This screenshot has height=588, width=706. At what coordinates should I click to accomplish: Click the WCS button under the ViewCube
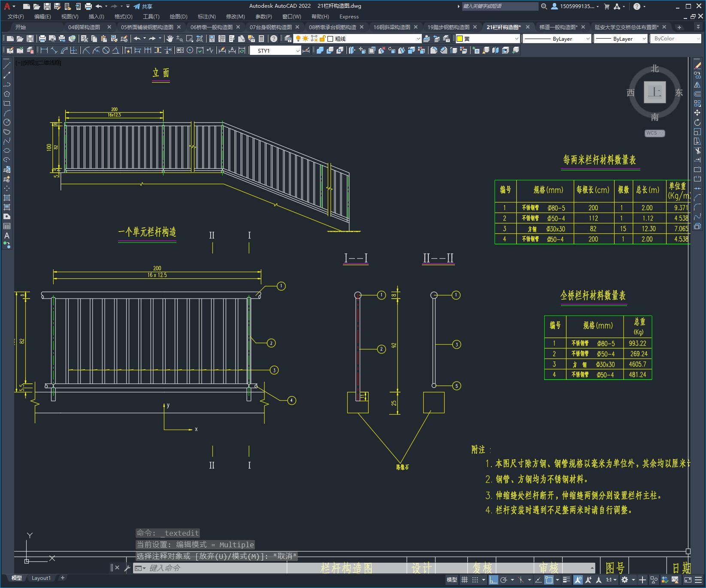click(x=654, y=133)
